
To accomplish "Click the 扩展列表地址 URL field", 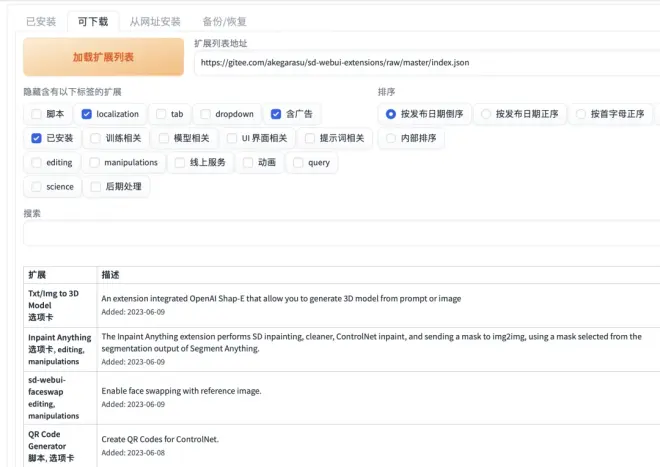I will pyautogui.click(x=425, y=63).
